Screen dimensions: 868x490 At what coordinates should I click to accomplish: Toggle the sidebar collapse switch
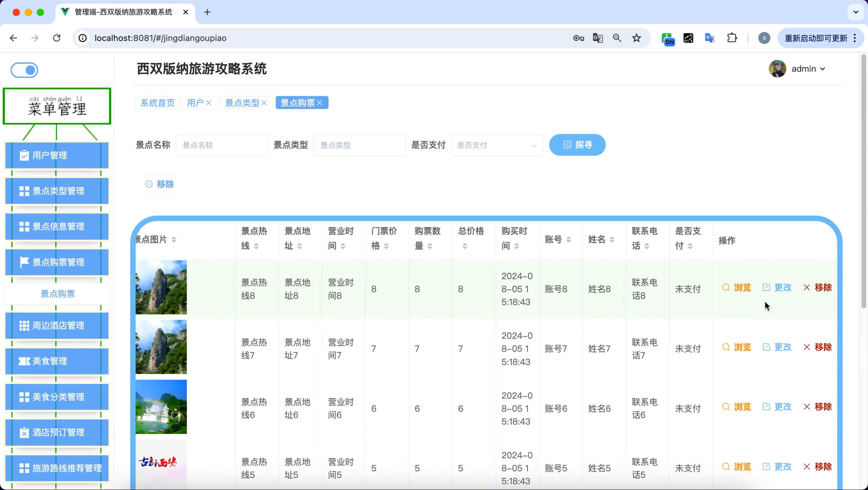[24, 70]
